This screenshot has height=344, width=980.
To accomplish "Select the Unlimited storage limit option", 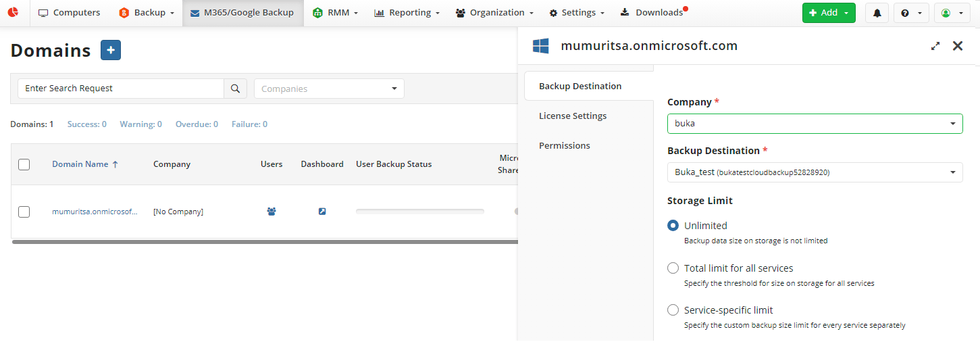I will [x=673, y=226].
